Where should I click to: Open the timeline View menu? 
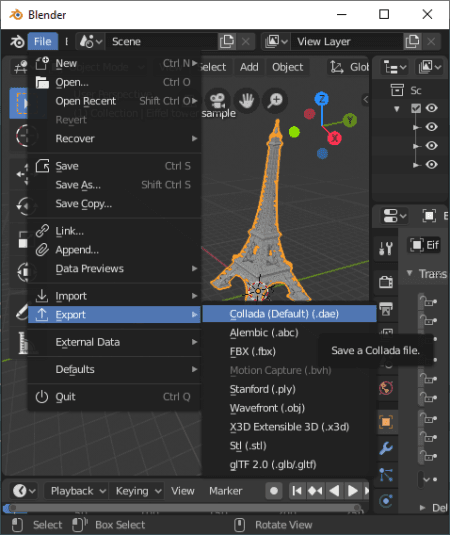183,491
